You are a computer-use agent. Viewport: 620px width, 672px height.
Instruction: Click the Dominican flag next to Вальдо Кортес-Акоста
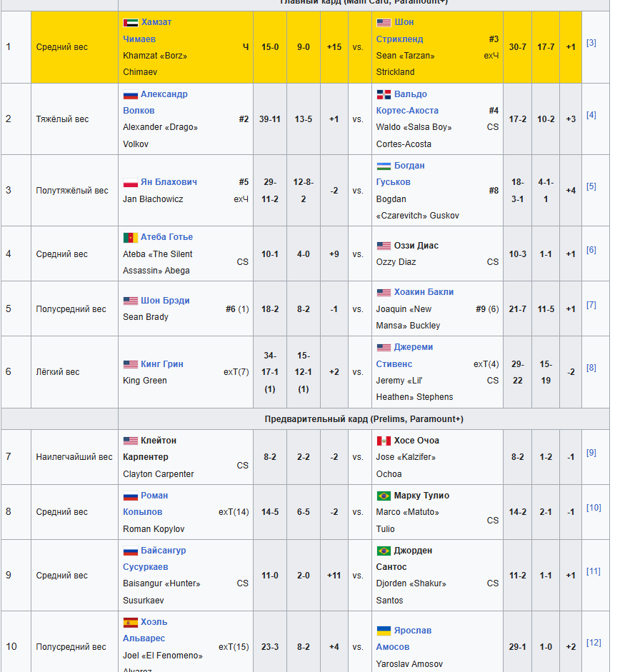point(384,94)
